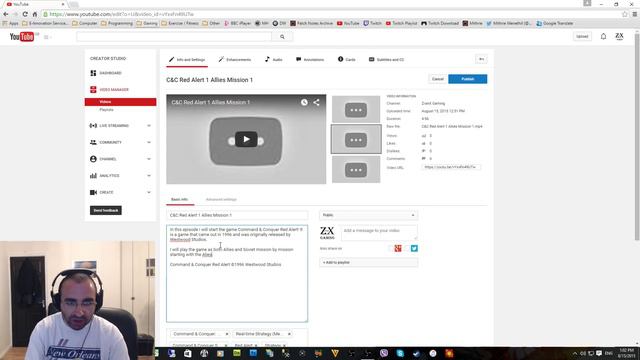Open the Gaming bookmarks folder
The image size is (640, 360).
coord(147,23)
